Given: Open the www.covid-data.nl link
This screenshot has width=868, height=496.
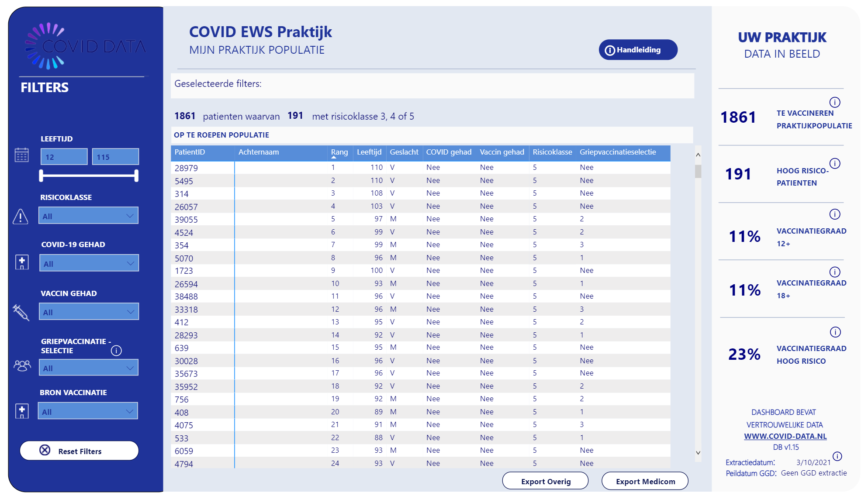Looking at the screenshot, I should coord(785,436).
